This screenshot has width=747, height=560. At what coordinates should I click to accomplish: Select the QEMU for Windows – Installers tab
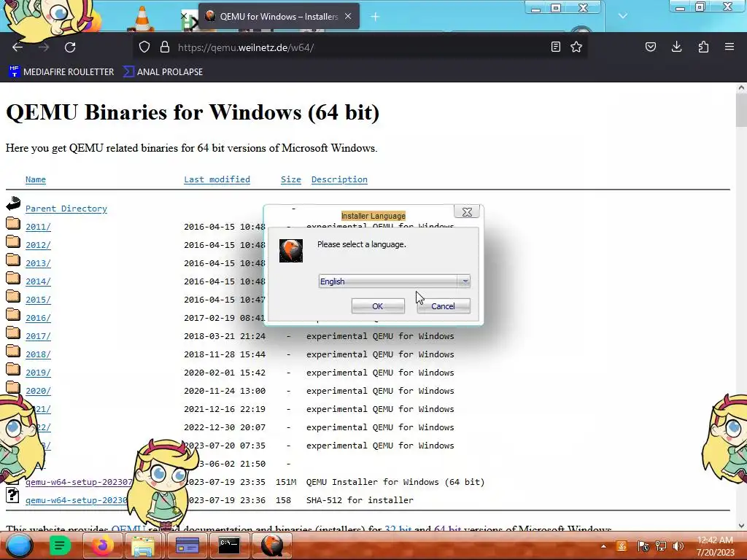278,16
